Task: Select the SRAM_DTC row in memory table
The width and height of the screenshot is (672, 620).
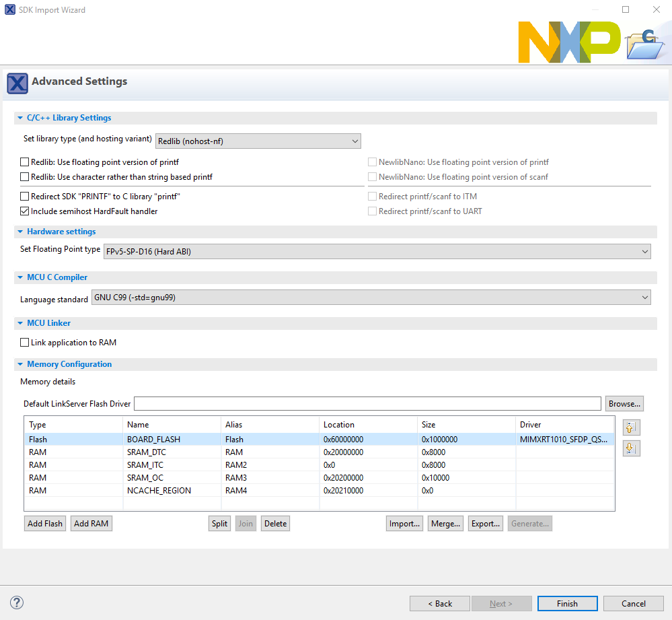Action: [x=146, y=452]
